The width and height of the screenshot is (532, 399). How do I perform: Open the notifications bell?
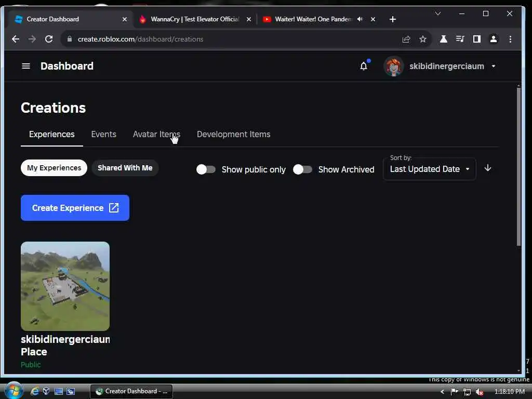364,66
